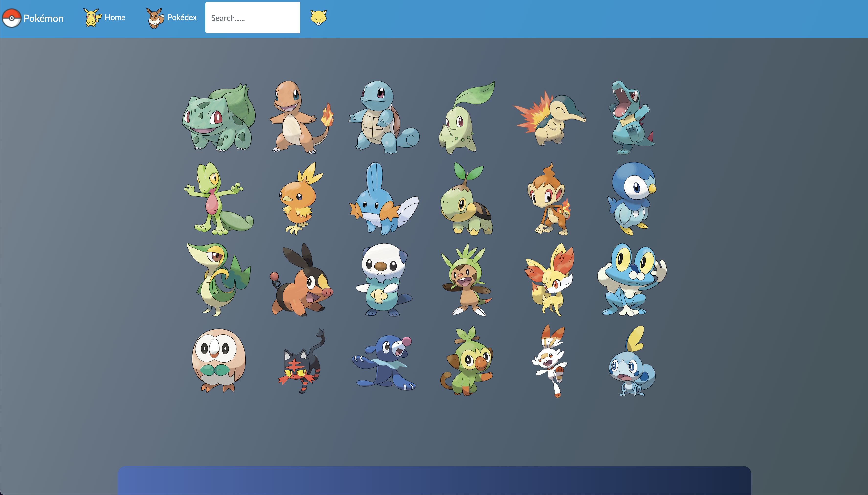Pick the Chimchar image
Screen dimensions: 868x495
pyautogui.click(x=550, y=199)
